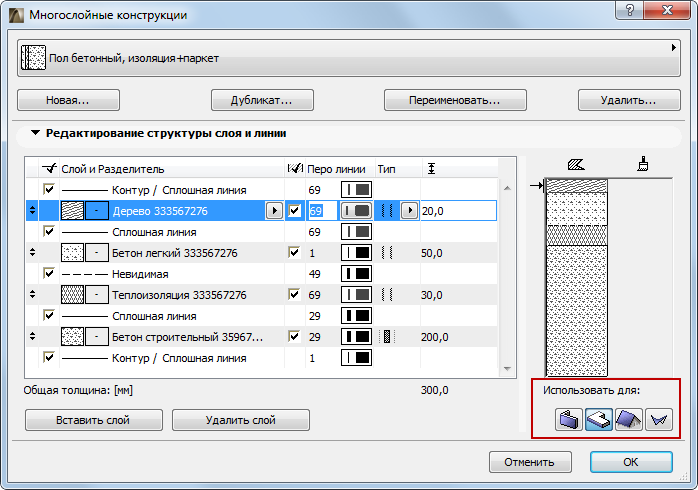Screen dimensions: 698x490
Task: Toggle Невидимая separator checkbox
Action: pos(49,273)
